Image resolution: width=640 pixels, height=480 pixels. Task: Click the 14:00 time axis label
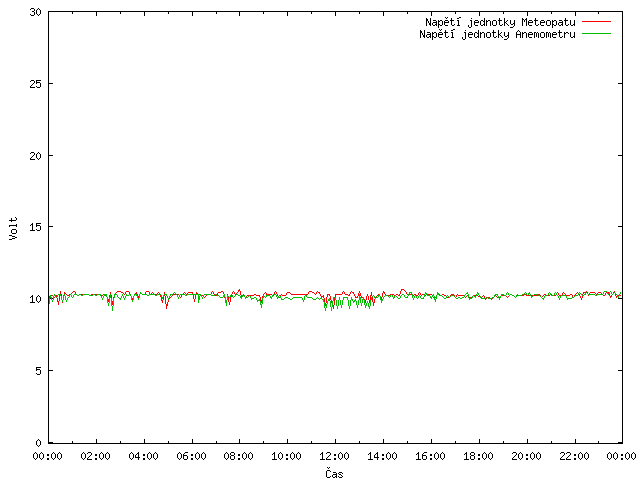click(x=382, y=456)
